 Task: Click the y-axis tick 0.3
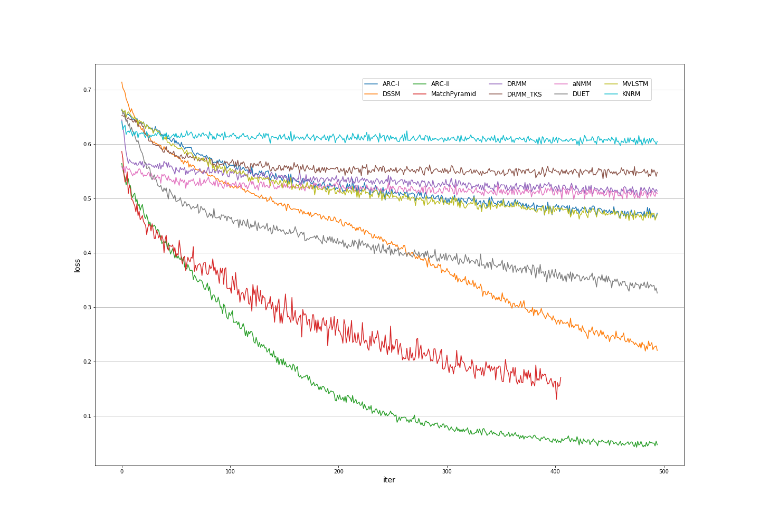tap(87, 308)
